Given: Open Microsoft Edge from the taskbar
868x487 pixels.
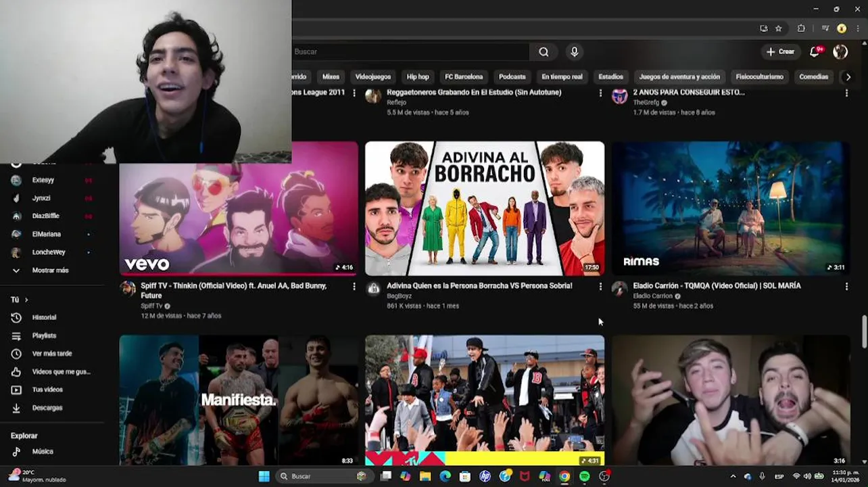Looking at the screenshot, I should tap(445, 476).
